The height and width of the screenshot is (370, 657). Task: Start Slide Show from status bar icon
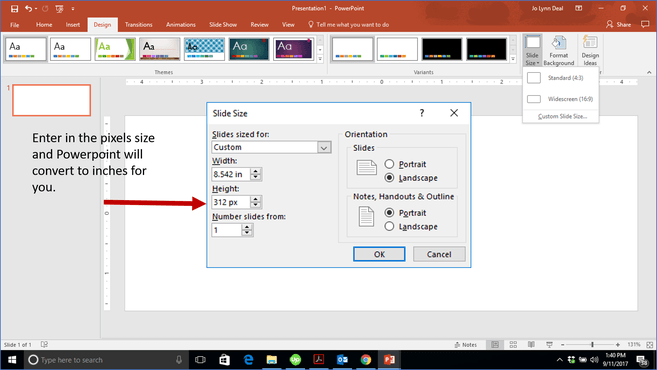[x=549, y=345]
